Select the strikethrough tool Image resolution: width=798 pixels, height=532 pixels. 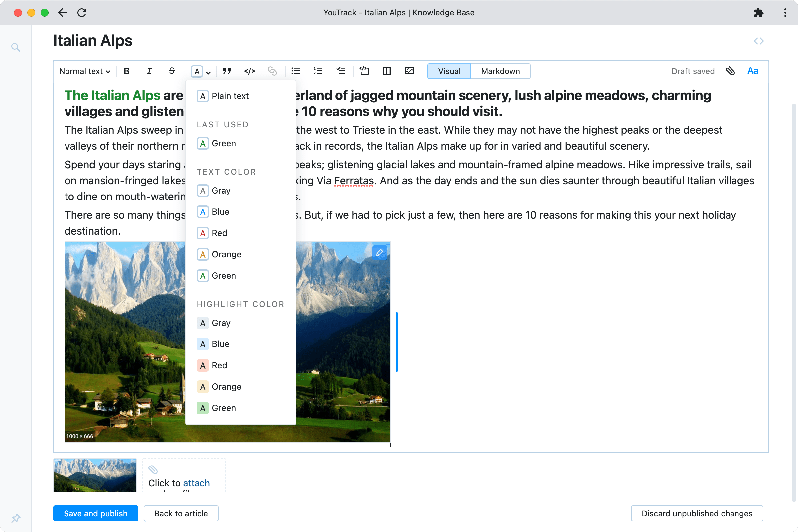(172, 71)
